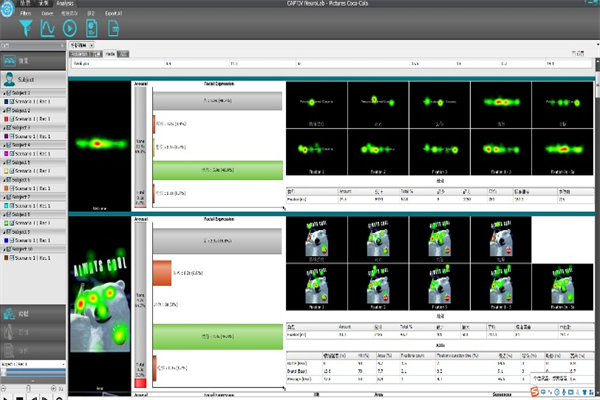Click the report document icon in the ribbon
The image size is (600, 400).
91,29
